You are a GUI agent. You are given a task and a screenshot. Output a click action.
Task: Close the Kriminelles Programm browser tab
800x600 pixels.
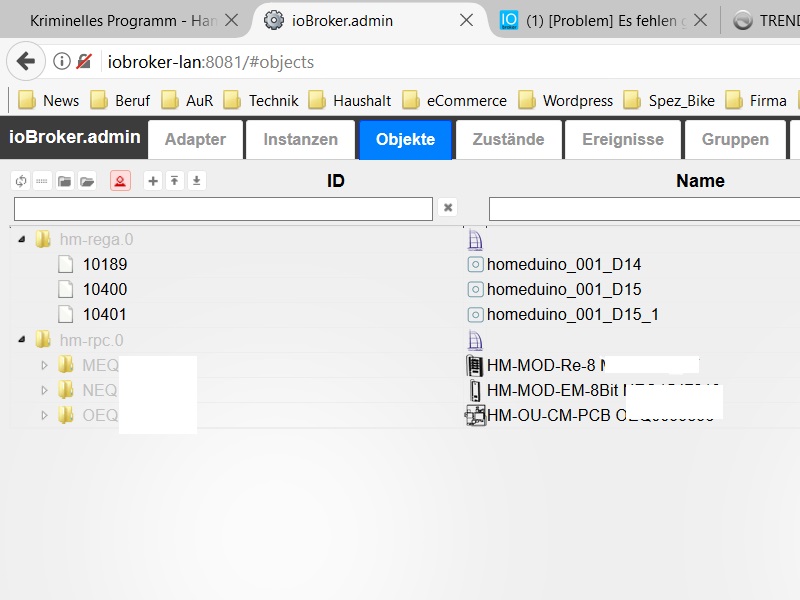pyautogui.click(x=232, y=20)
